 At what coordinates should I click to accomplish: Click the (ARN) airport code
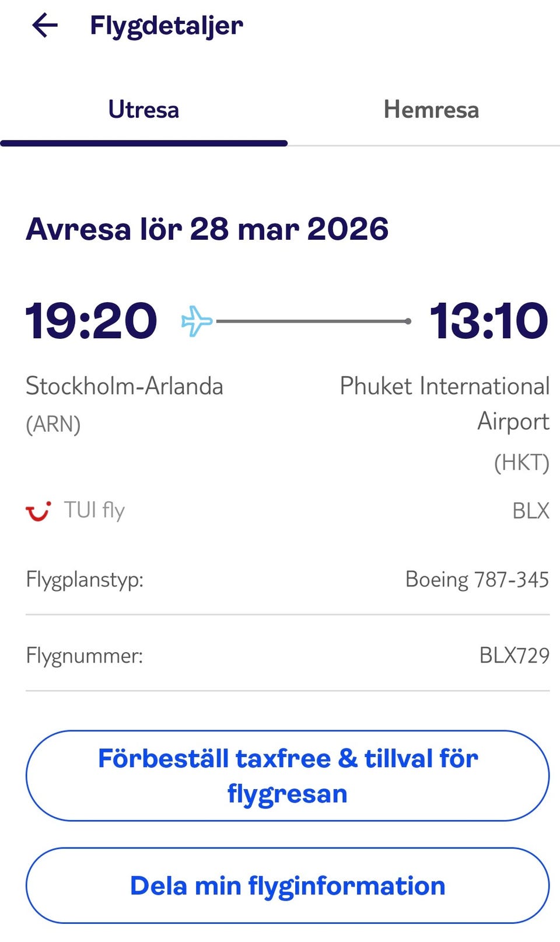coord(53,424)
